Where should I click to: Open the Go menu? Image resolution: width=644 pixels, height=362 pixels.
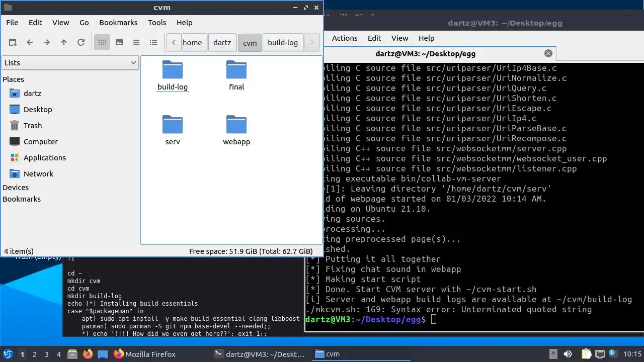[x=84, y=23]
